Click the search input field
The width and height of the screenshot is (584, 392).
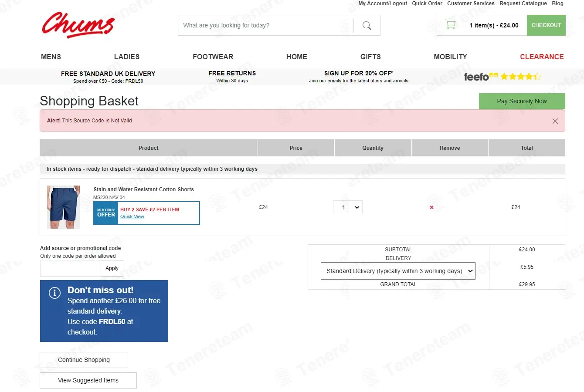(265, 25)
